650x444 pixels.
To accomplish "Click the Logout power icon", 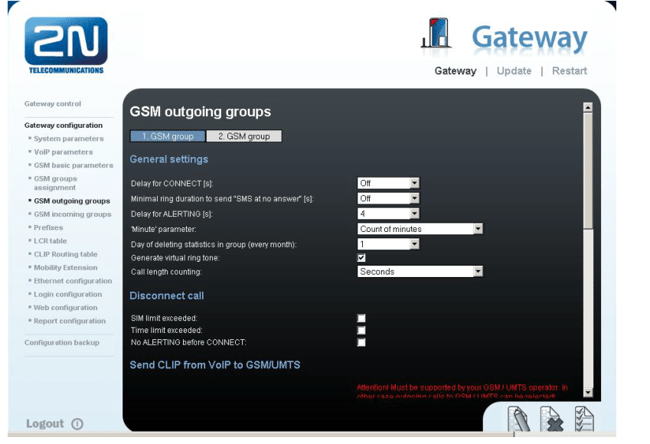I will pyautogui.click(x=78, y=424).
